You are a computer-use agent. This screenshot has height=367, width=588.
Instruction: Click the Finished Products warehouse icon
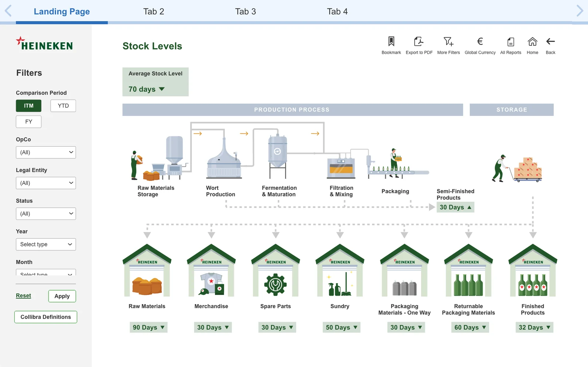click(x=533, y=270)
